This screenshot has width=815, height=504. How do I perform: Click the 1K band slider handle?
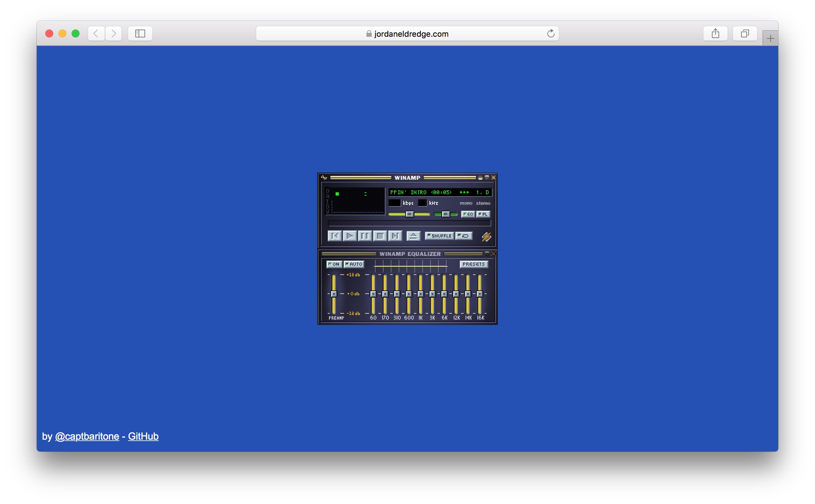pos(421,294)
